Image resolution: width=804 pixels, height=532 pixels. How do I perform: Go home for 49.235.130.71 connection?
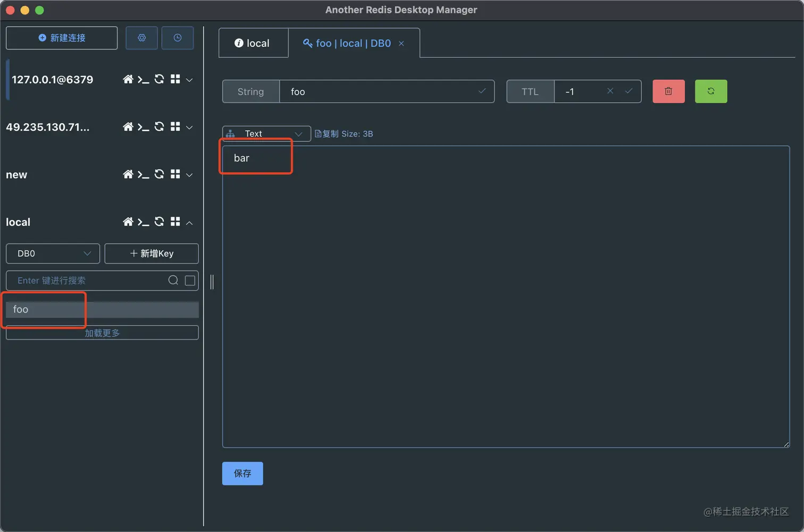(128, 126)
